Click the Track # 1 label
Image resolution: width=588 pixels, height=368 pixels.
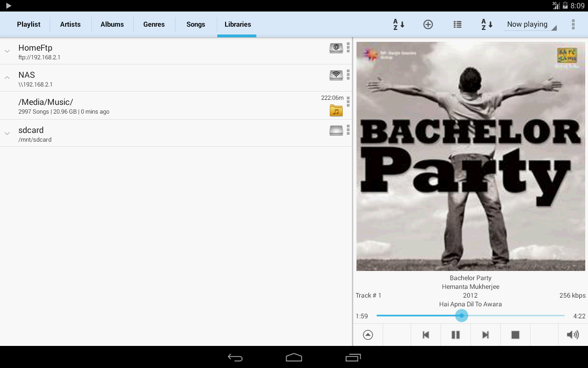point(368,295)
